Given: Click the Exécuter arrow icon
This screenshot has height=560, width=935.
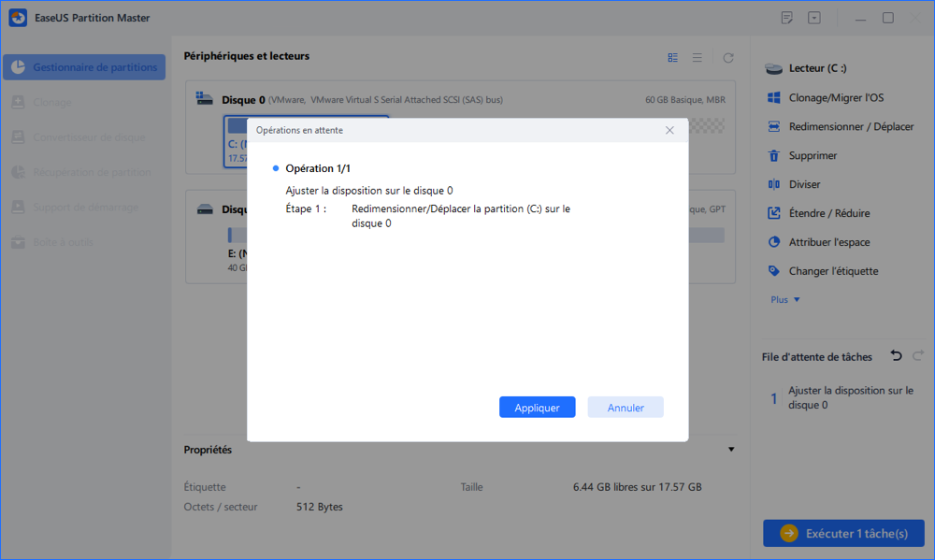Looking at the screenshot, I should tap(789, 533).
